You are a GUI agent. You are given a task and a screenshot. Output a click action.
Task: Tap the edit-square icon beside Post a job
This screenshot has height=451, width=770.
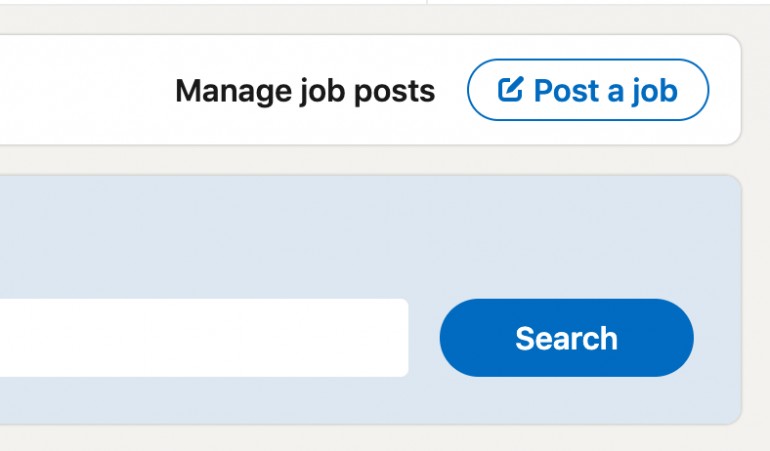pyautogui.click(x=511, y=89)
